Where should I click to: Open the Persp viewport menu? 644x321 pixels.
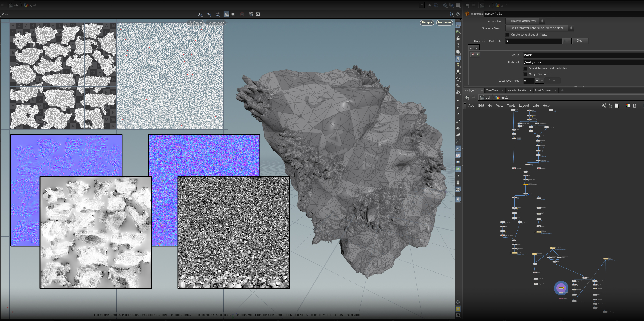(x=427, y=23)
